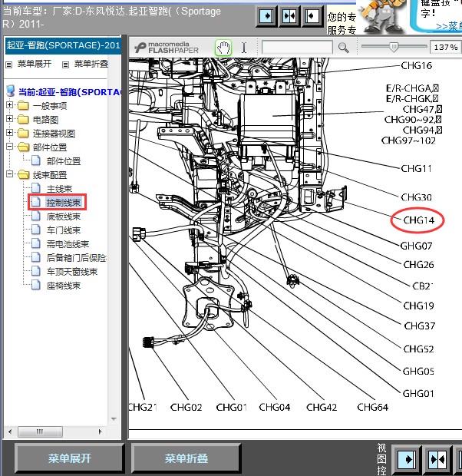Viewport: 462px width, 476px height.
Task: Click the sidebar horizontal scrollbar thumb
Action: click(x=41, y=431)
